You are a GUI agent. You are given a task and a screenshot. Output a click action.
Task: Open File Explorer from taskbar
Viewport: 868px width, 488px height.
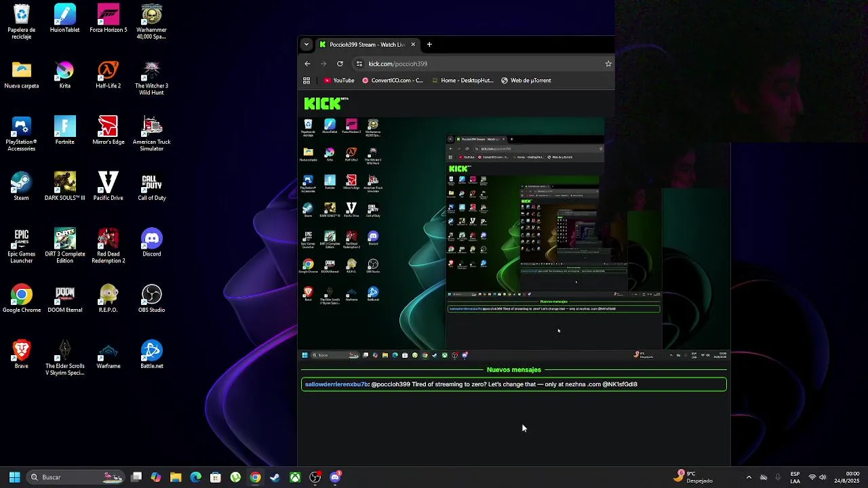pos(176,477)
